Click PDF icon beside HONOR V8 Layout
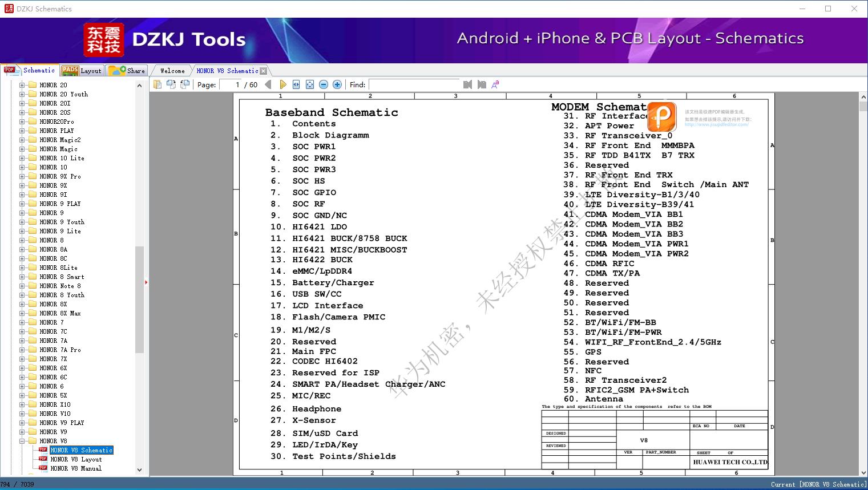 (43, 459)
